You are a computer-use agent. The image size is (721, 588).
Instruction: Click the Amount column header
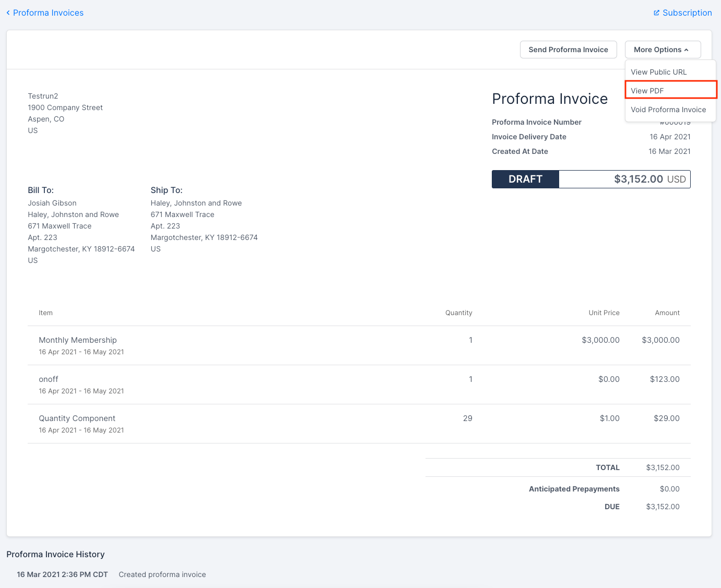tap(667, 313)
